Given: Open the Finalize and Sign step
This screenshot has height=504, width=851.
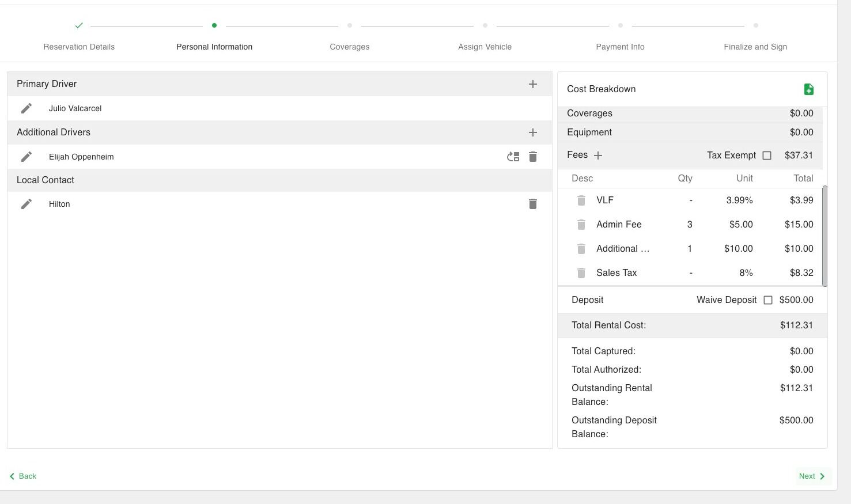Looking at the screenshot, I should tap(755, 47).
